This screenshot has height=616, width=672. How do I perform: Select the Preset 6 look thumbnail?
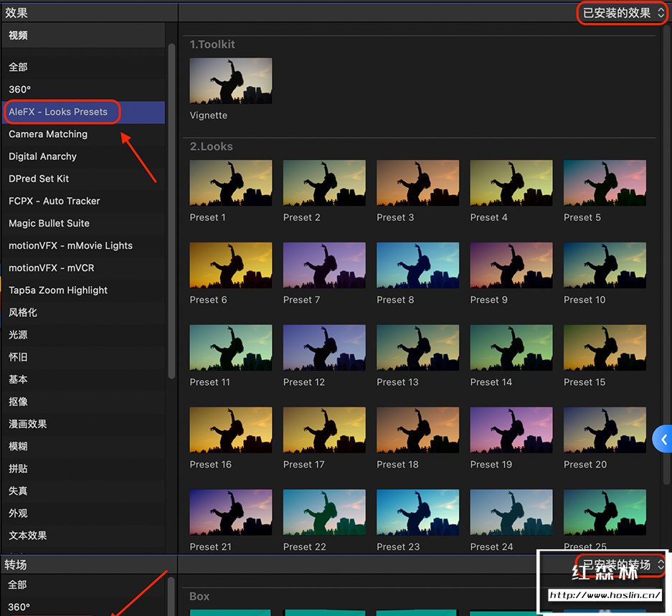click(x=230, y=265)
